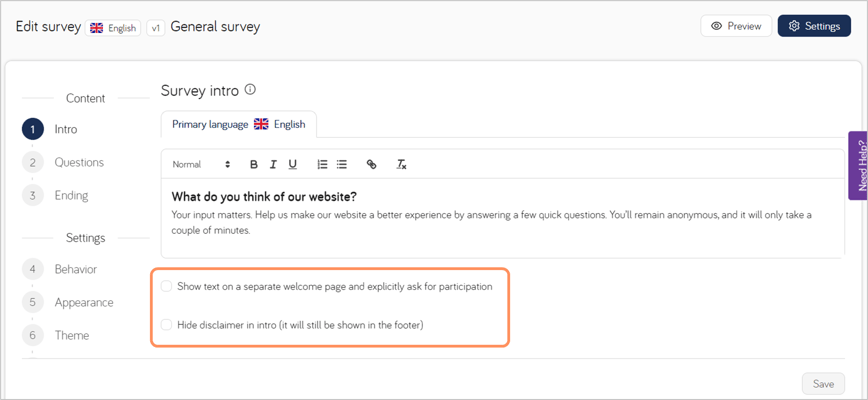868x400 pixels.
Task: Apply underline formatting in editor toolbar
Action: (292, 164)
